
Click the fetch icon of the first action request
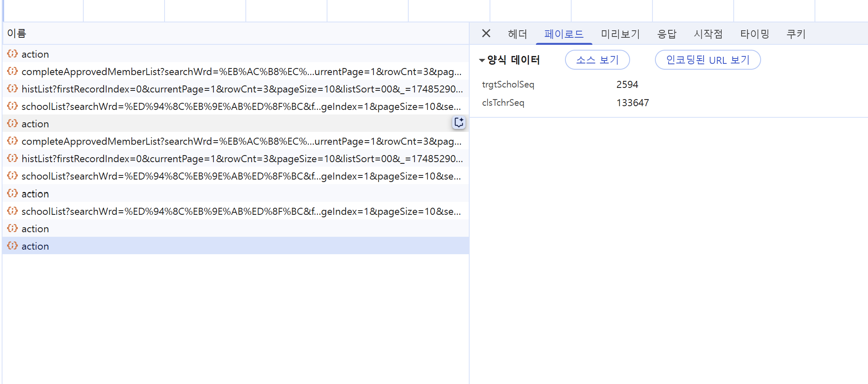[x=12, y=54]
